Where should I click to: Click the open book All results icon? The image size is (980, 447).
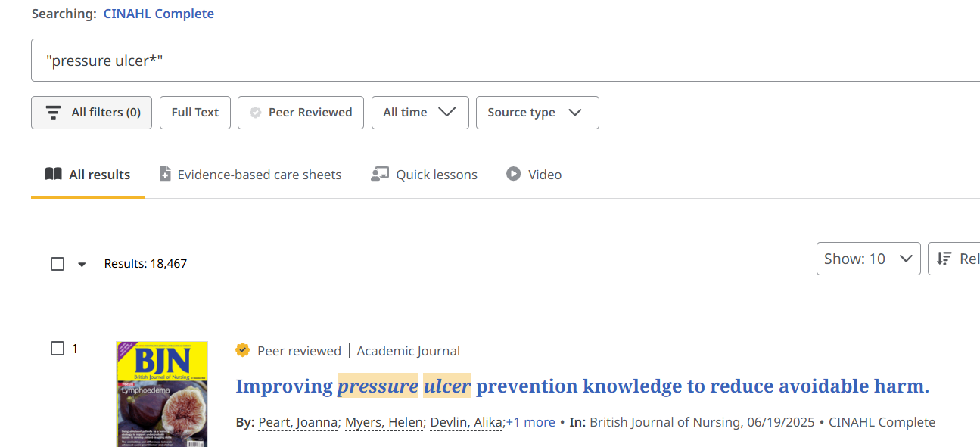pyautogui.click(x=53, y=175)
